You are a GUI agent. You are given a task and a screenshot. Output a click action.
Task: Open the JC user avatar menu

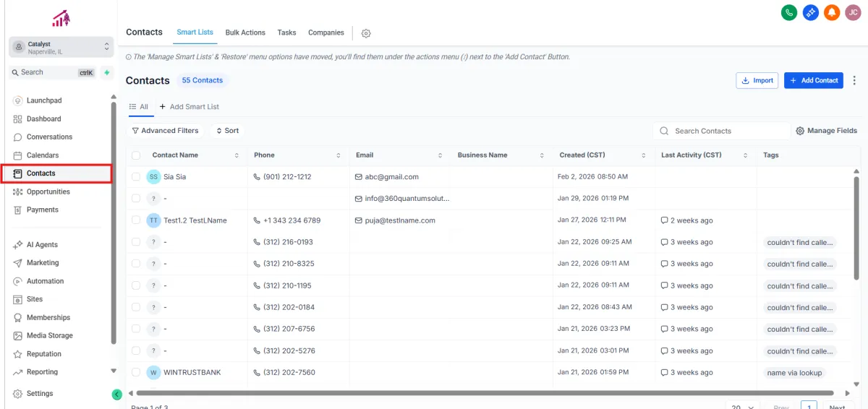click(x=853, y=12)
